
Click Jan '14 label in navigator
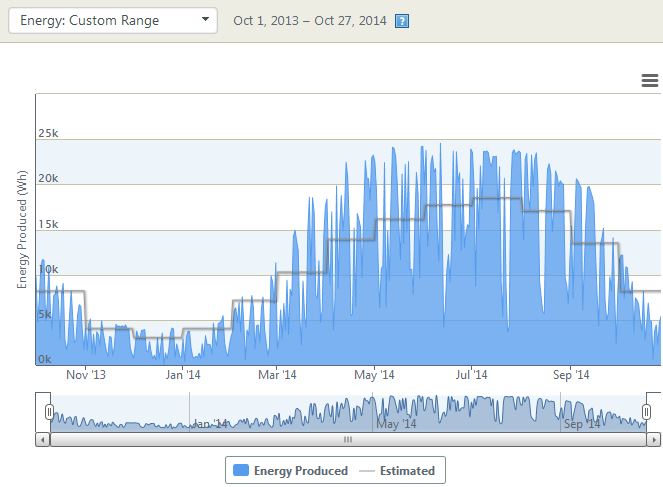click(x=211, y=424)
